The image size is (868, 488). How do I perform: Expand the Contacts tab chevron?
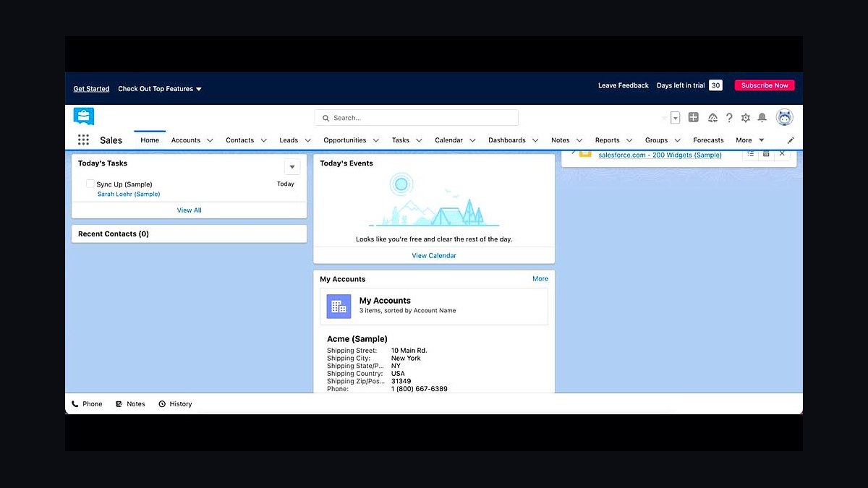click(263, 140)
